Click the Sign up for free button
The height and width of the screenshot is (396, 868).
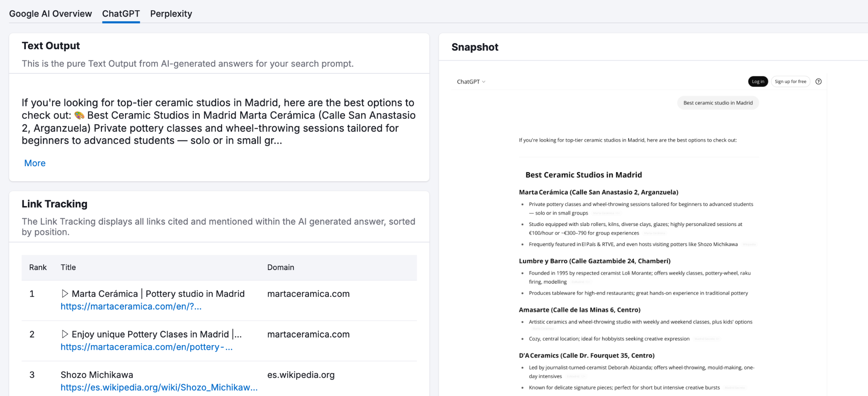[790, 81]
